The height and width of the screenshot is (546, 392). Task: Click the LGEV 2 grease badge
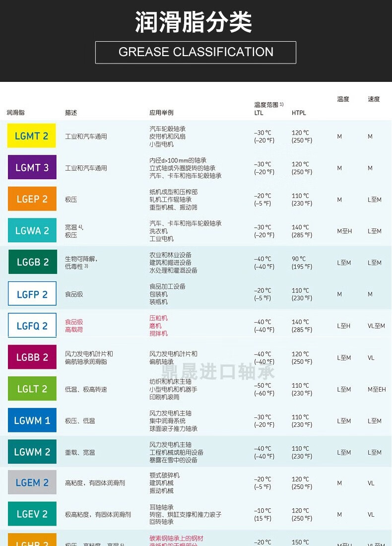coord(32,514)
